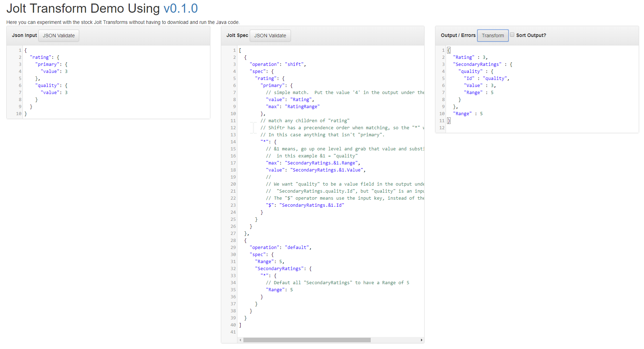Screen dimensions: 644x349
Task: Click the v0.1.0 version link
Action: pyautogui.click(x=181, y=8)
